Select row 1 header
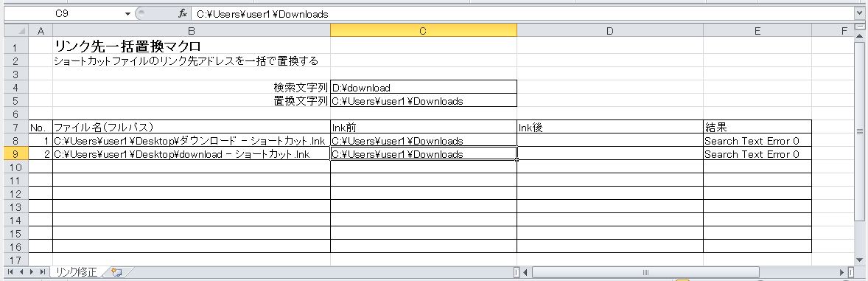The image size is (868, 281). 15,46
